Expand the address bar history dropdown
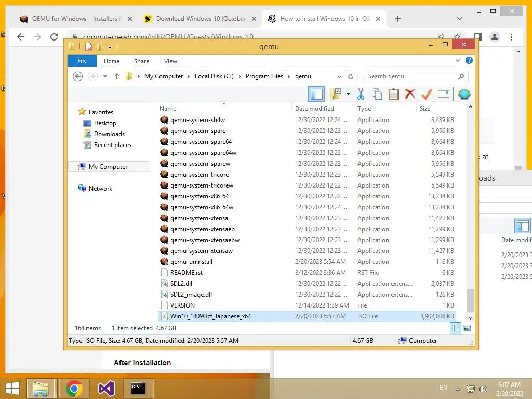Viewport: 532px width, 399px height. 339,76
